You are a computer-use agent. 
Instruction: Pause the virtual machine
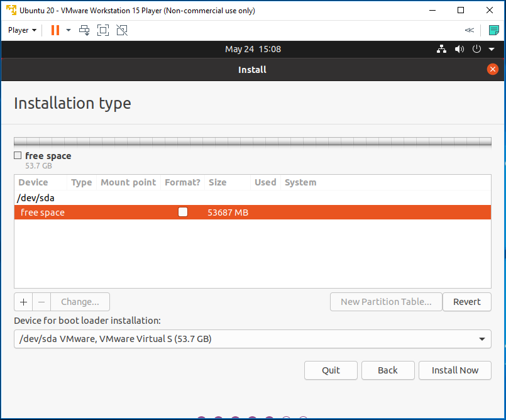coord(55,30)
